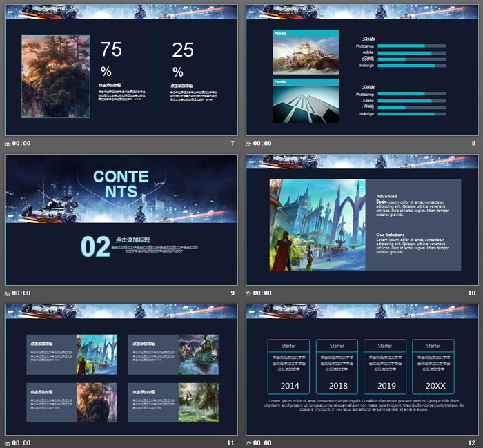Click slide number 9 label
Screen dimensions: 483x448
(x=233, y=293)
